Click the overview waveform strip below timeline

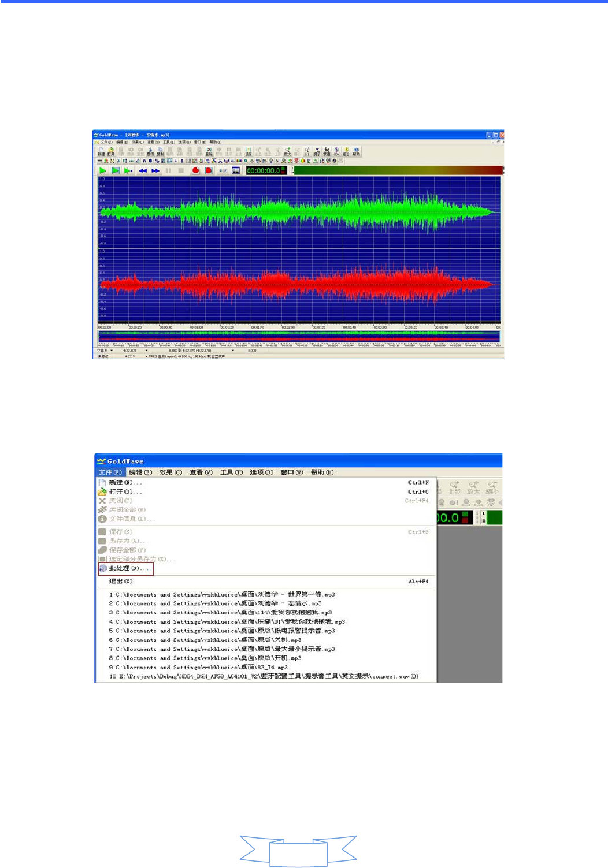coord(299,336)
